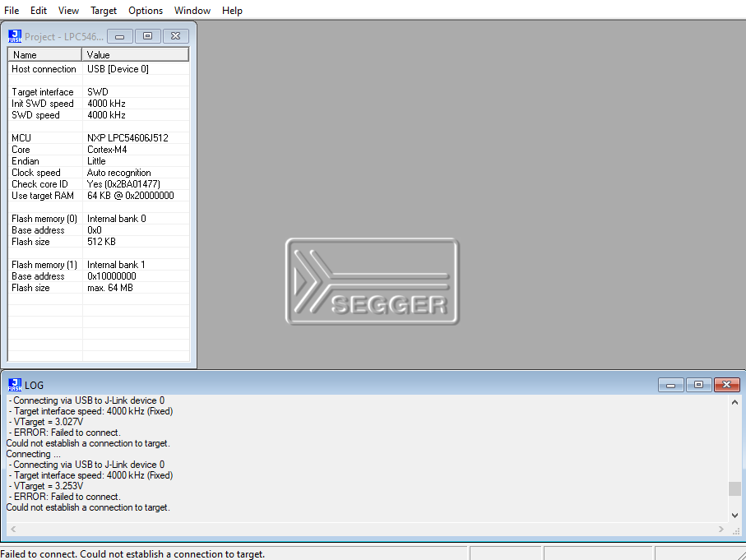The width and height of the screenshot is (746, 560).
Task: Close the LOG window
Action: point(726,385)
